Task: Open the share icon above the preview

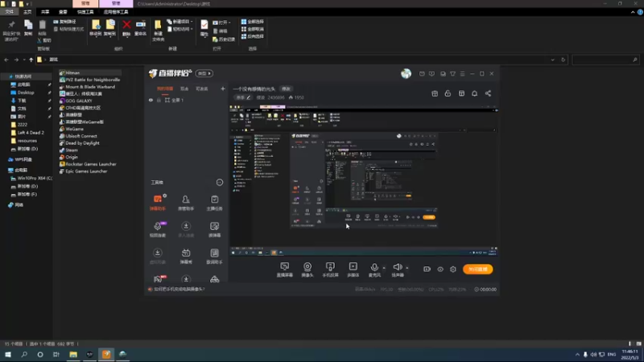Action: (x=488, y=93)
